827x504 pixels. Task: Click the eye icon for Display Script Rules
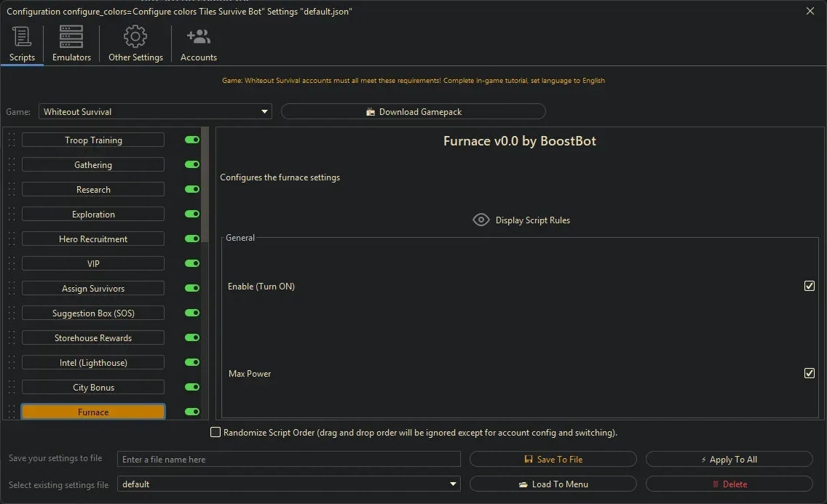[480, 220]
